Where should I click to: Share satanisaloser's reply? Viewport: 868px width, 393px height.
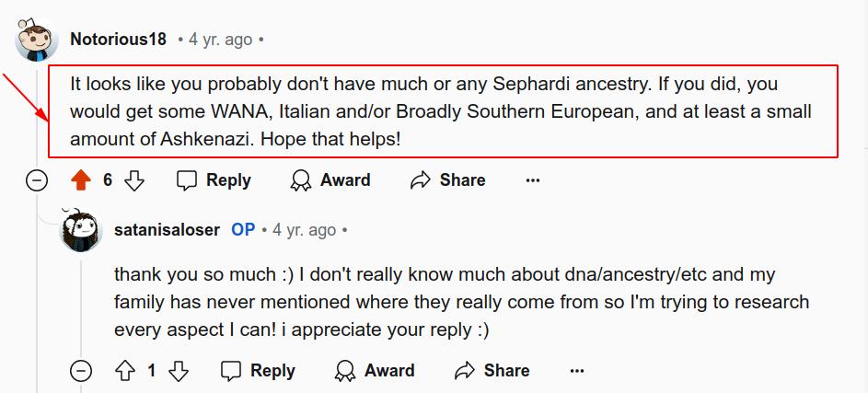point(492,371)
